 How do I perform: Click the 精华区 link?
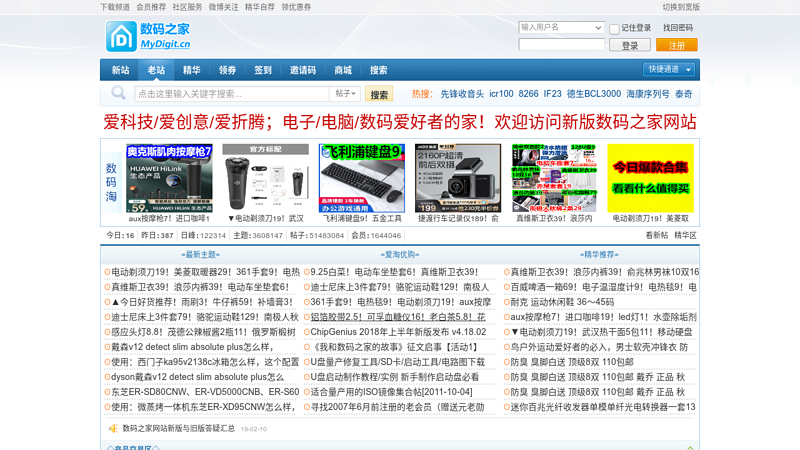pyautogui.click(x=685, y=235)
